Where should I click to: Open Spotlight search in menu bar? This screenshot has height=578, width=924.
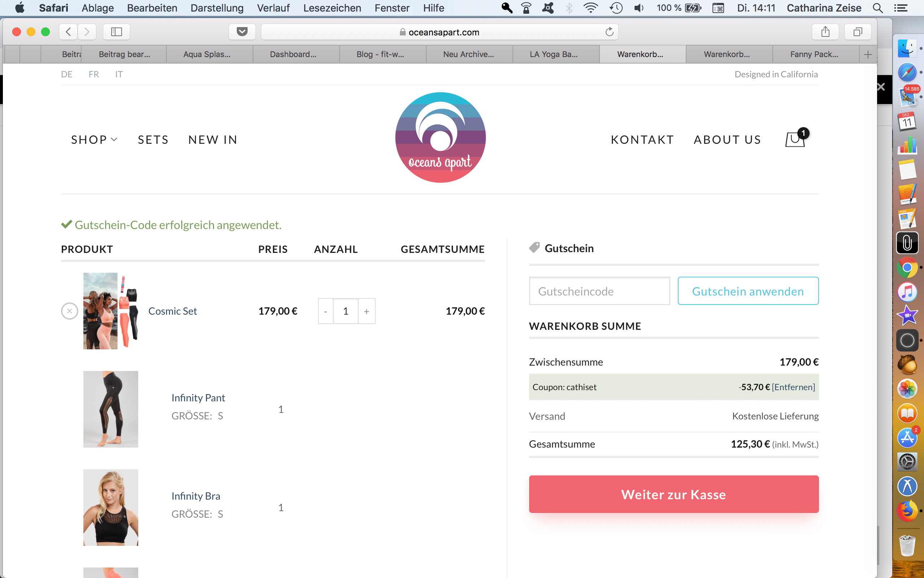click(x=877, y=8)
